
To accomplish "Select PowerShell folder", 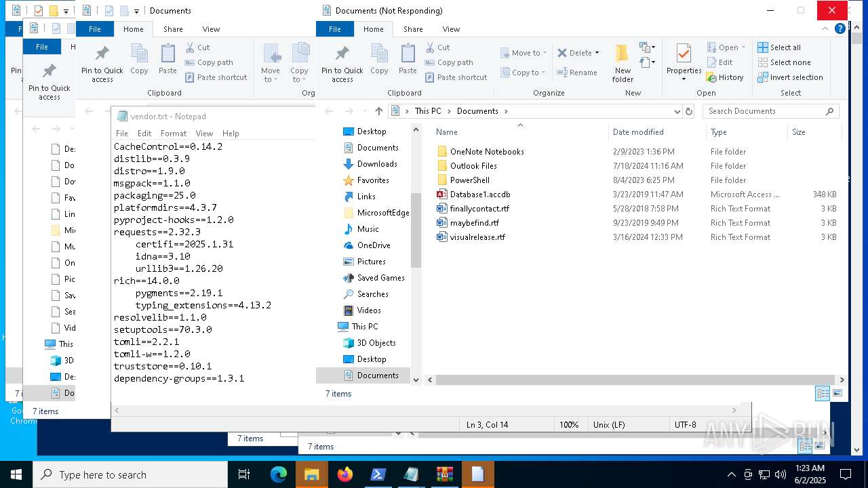I will (469, 180).
